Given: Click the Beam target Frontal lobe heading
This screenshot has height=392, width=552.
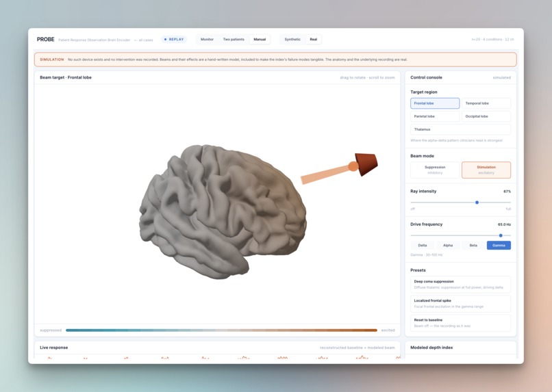Looking at the screenshot, I should coord(66,77).
